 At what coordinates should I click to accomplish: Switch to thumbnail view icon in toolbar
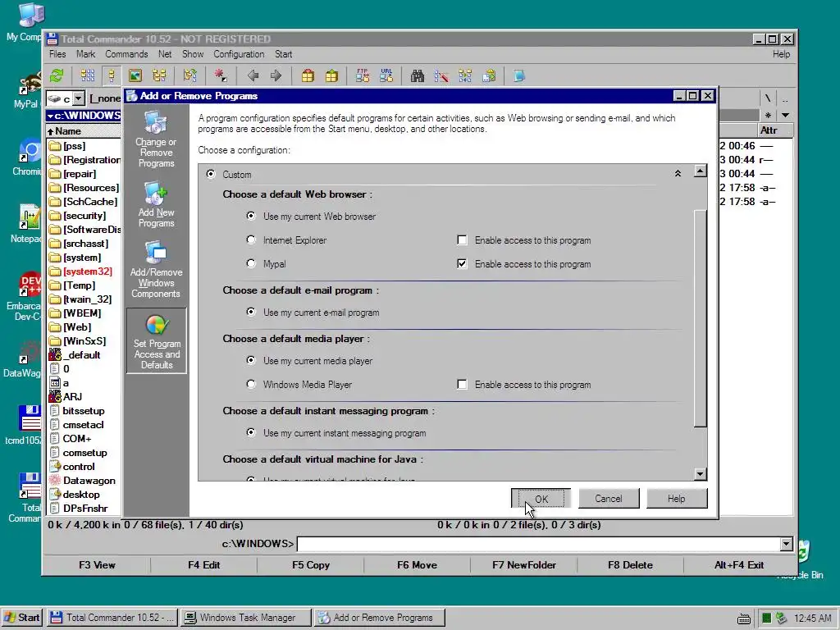tap(135, 75)
